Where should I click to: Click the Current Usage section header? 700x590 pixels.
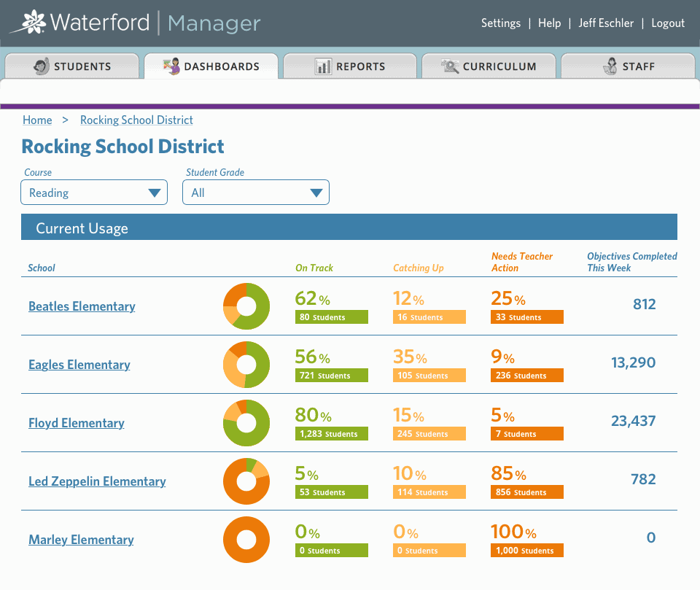tap(349, 227)
